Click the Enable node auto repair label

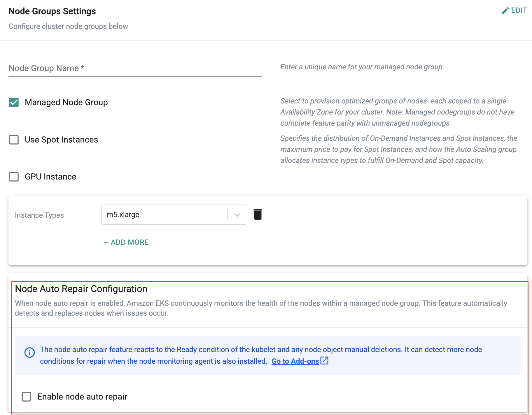(82, 397)
